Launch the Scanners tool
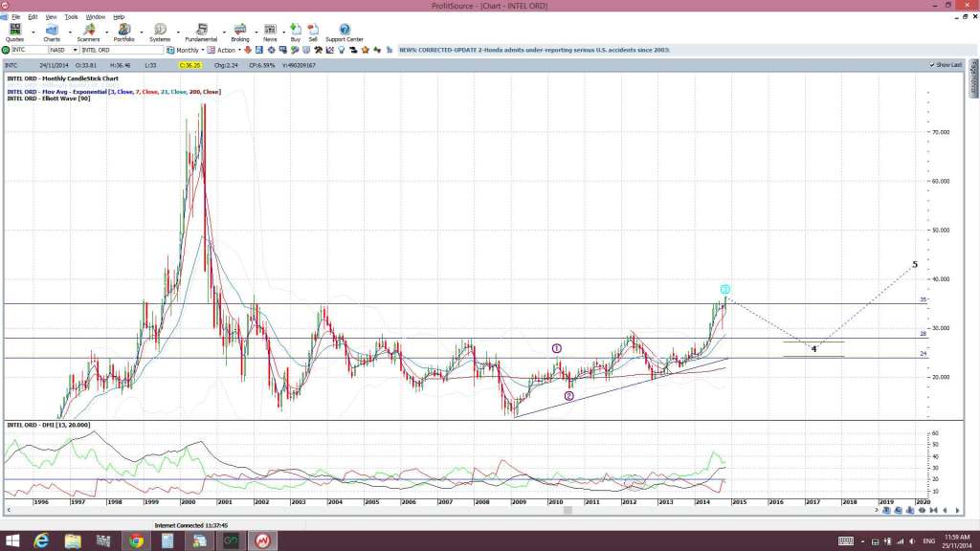 tap(88, 33)
